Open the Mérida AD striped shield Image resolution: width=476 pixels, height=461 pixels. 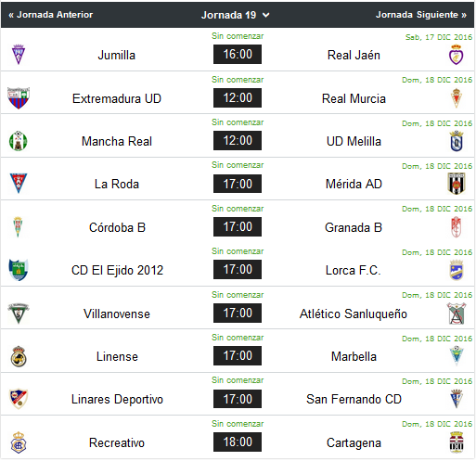(x=457, y=184)
